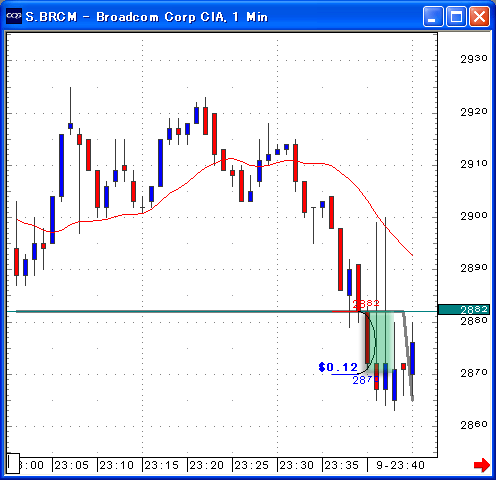Viewport: 496px width, 480px height.
Task: Click the 23:25 time axis label
Action: [252, 465]
